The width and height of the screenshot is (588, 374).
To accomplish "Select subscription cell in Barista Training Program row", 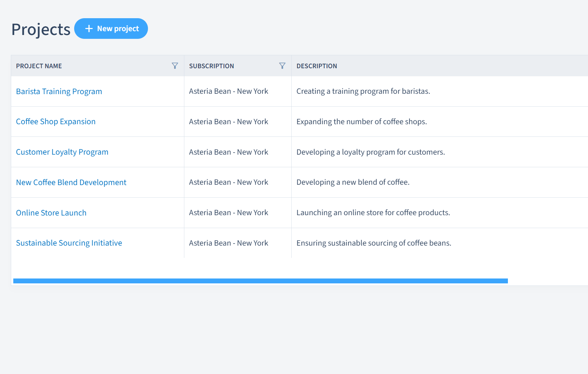I will [238, 91].
